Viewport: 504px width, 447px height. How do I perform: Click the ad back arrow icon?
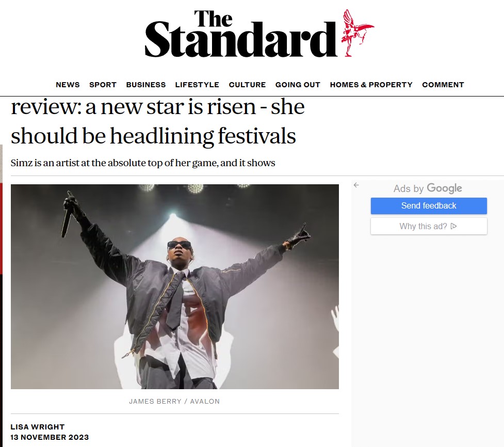[356, 185]
